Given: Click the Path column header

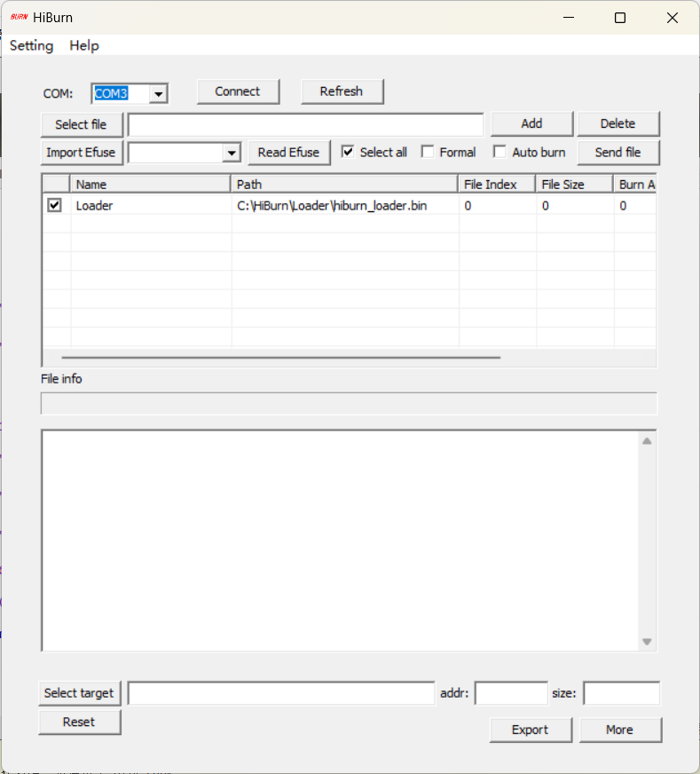Looking at the screenshot, I should tap(344, 185).
